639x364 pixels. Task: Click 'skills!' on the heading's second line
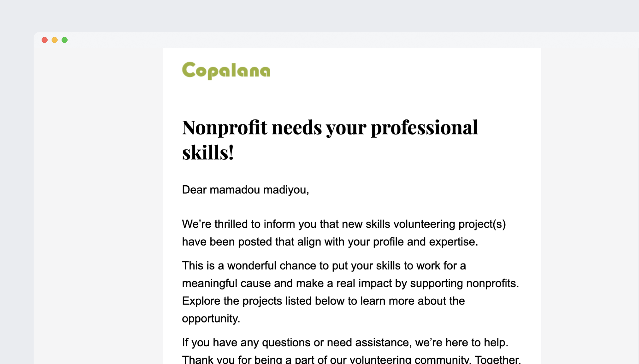coord(208,153)
